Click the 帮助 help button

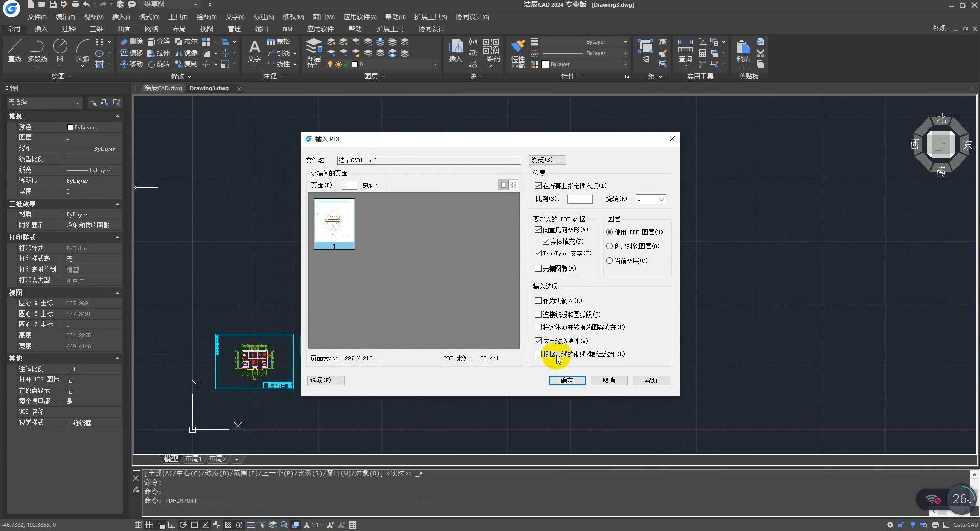pyautogui.click(x=651, y=381)
